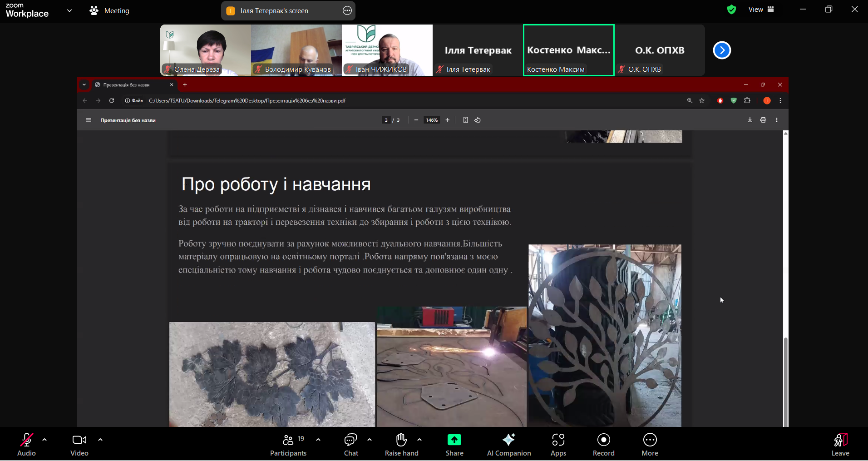Open the Chat panel

(350, 445)
